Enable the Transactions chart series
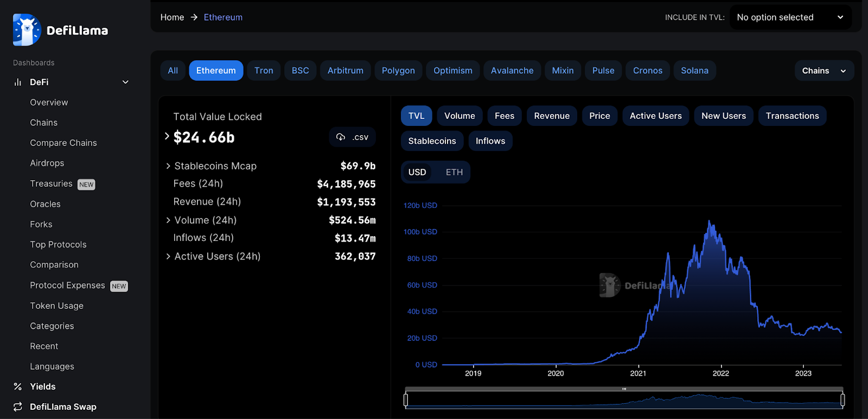This screenshot has width=868, height=419. pyautogui.click(x=792, y=116)
